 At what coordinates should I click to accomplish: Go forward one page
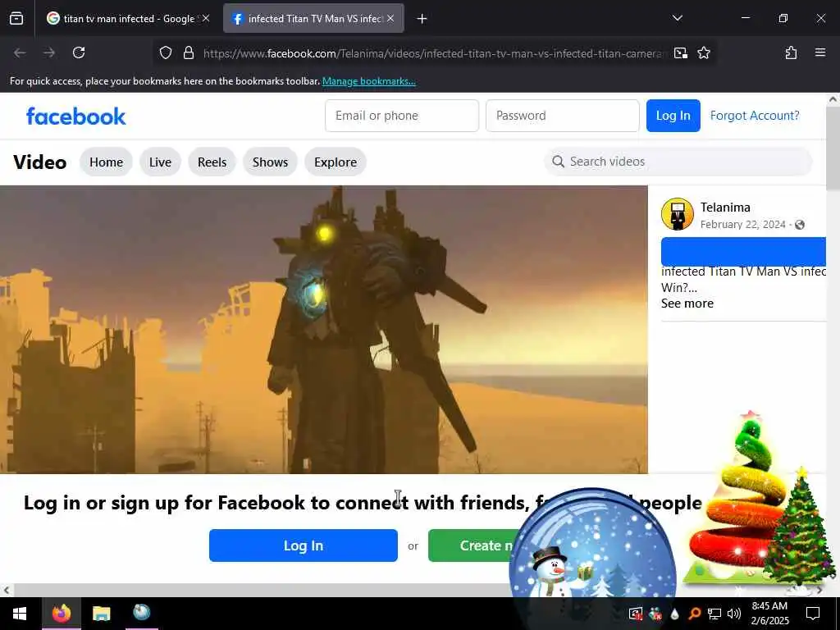(x=49, y=52)
